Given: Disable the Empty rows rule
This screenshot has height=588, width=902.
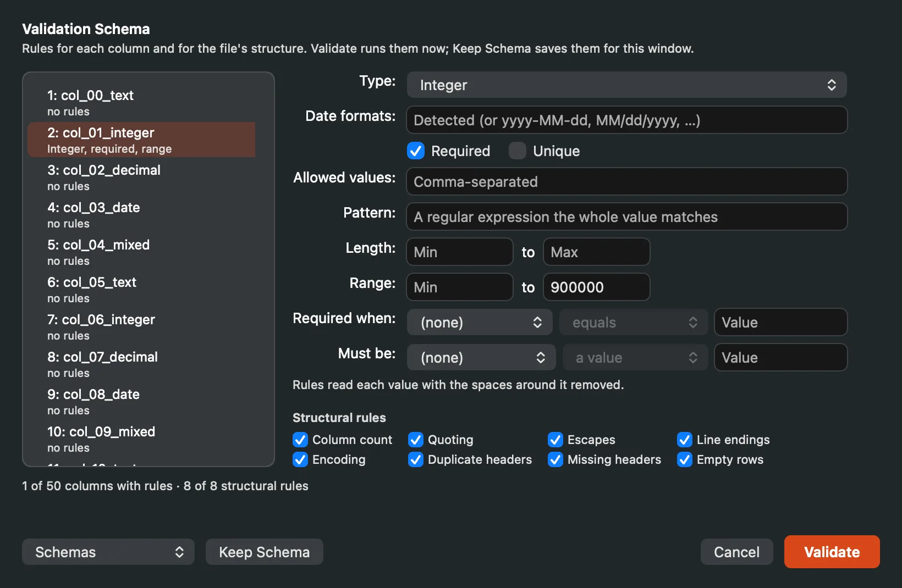Looking at the screenshot, I should tap(685, 459).
